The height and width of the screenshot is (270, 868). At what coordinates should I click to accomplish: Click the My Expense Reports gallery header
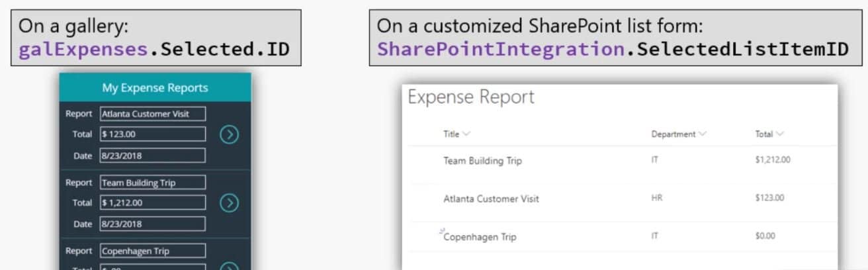point(155,87)
